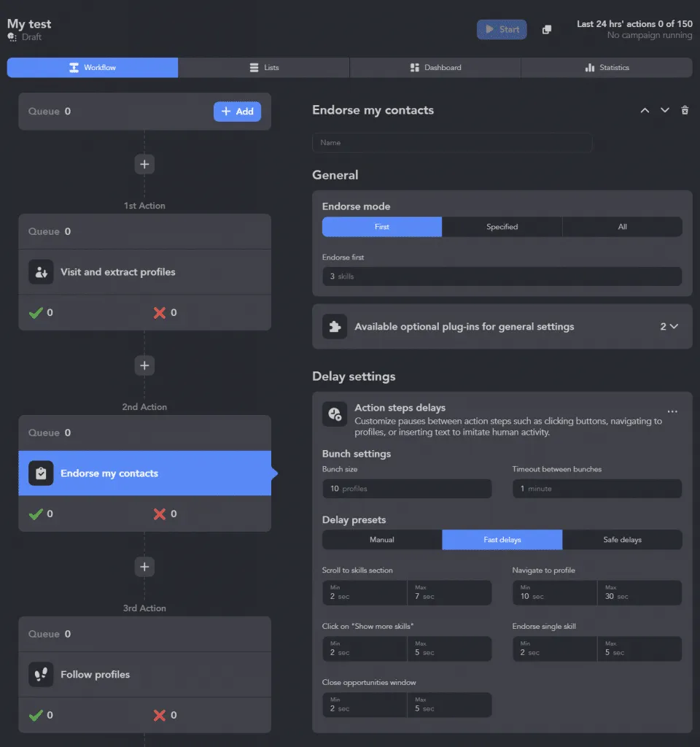Click the puzzle piece plug-ins icon
This screenshot has height=747, width=700.
(x=335, y=327)
